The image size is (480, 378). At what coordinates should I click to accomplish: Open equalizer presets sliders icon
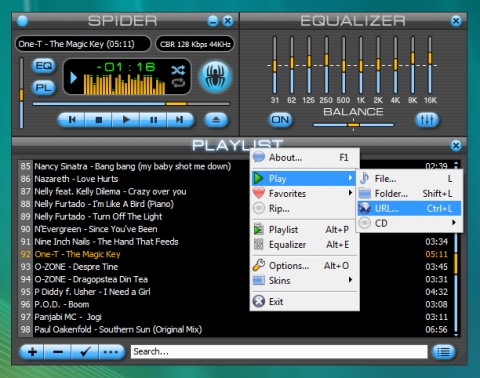(427, 120)
